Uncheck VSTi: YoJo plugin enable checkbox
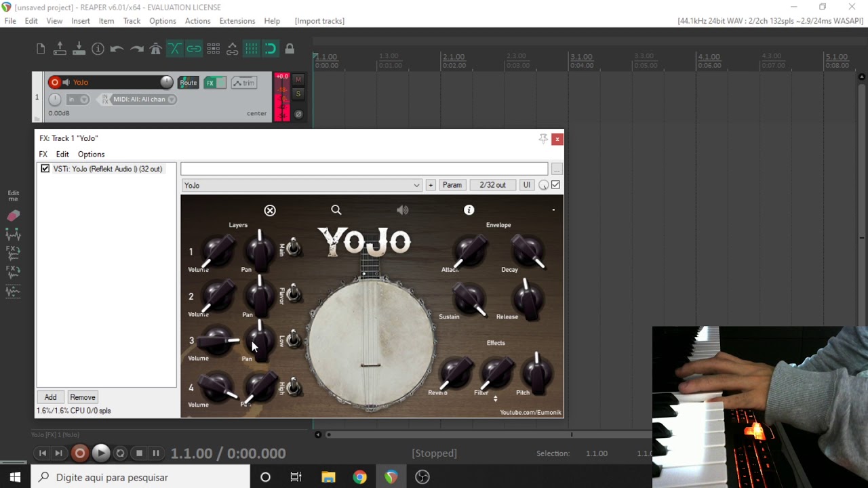Image resolution: width=868 pixels, height=488 pixels. click(45, 169)
